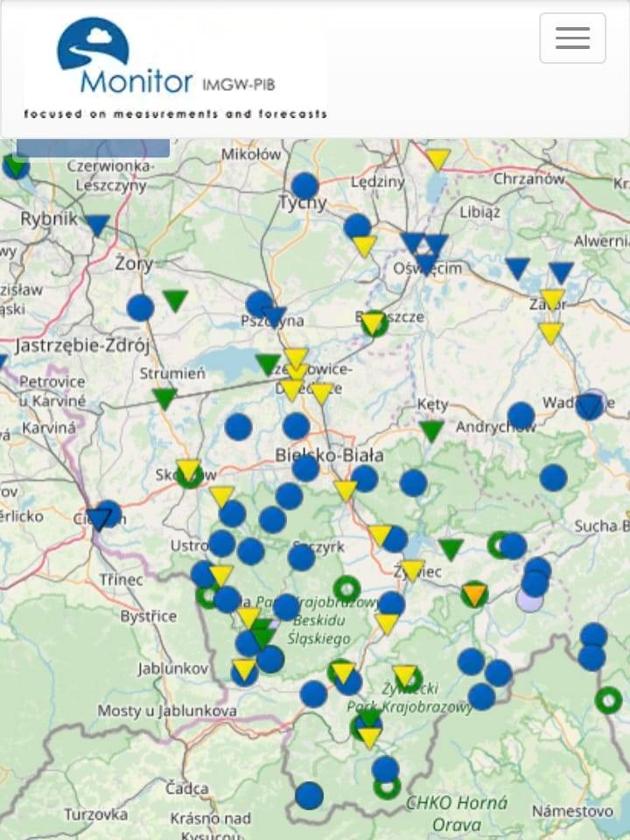The width and height of the screenshot is (630, 840).
Task: Select the blue circle marker near Sucha Beskidzka
Action: tap(553, 478)
